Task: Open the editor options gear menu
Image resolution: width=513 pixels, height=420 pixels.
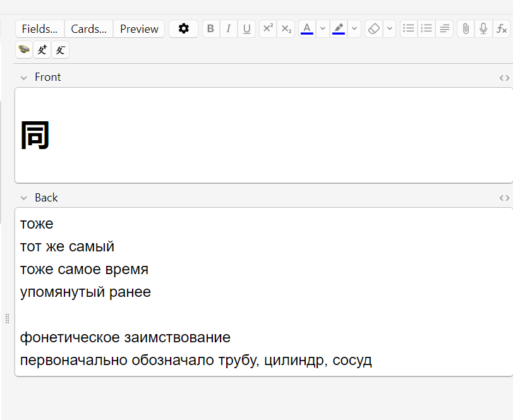Action: tap(184, 29)
